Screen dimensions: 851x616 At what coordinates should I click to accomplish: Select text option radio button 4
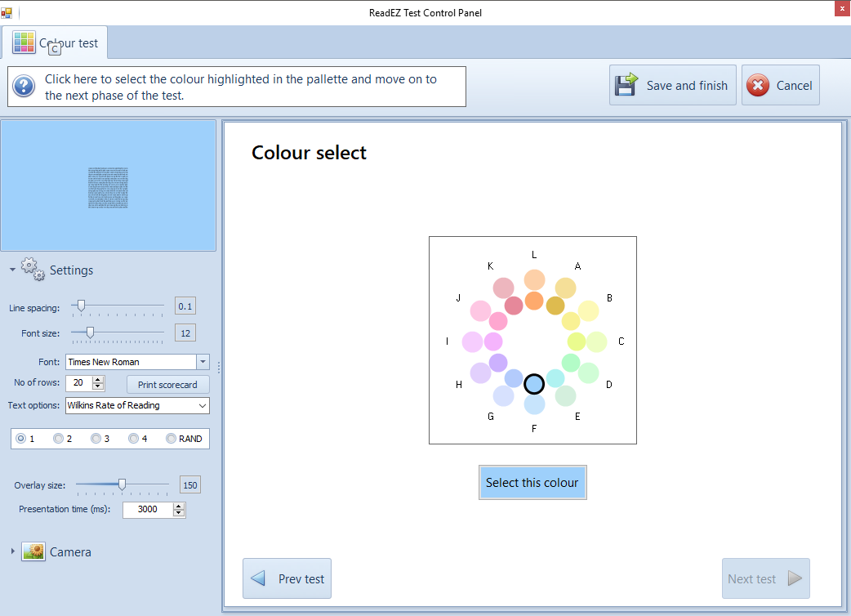133,439
